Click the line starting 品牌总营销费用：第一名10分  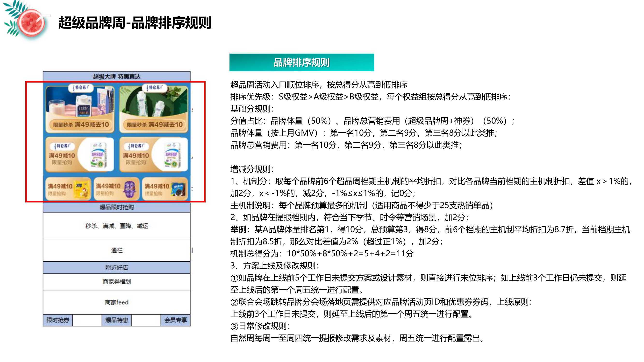tap(346, 145)
